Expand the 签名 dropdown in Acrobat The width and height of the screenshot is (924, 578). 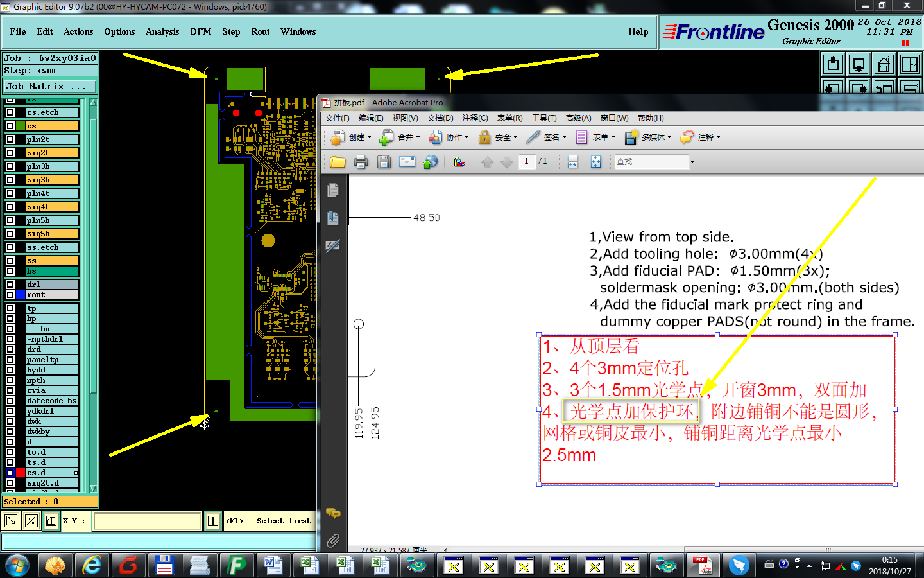pos(564,137)
